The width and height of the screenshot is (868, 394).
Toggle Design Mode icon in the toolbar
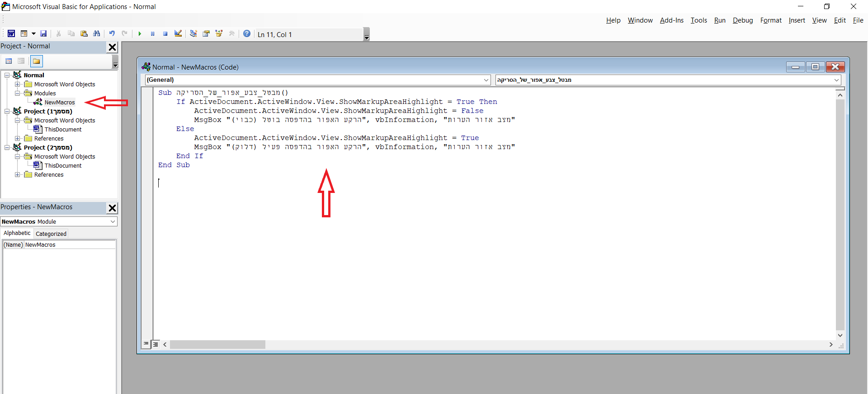pyautogui.click(x=178, y=34)
